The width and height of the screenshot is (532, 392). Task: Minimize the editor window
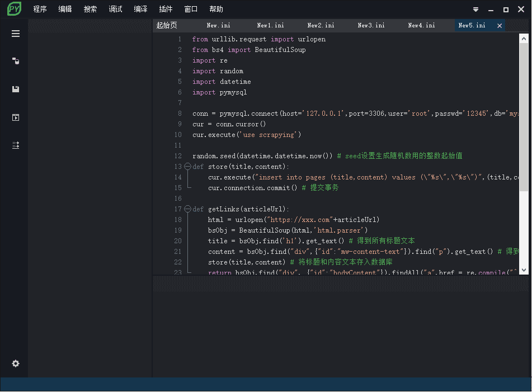(x=491, y=10)
